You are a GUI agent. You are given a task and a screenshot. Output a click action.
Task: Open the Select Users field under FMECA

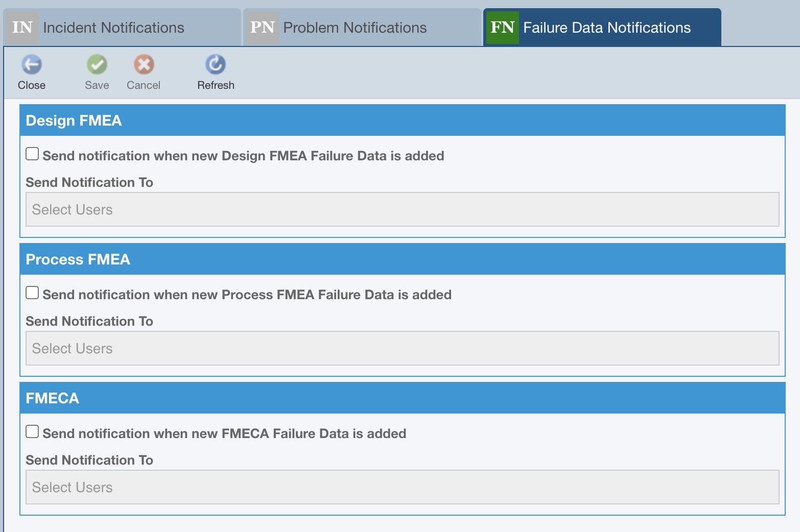(400, 487)
